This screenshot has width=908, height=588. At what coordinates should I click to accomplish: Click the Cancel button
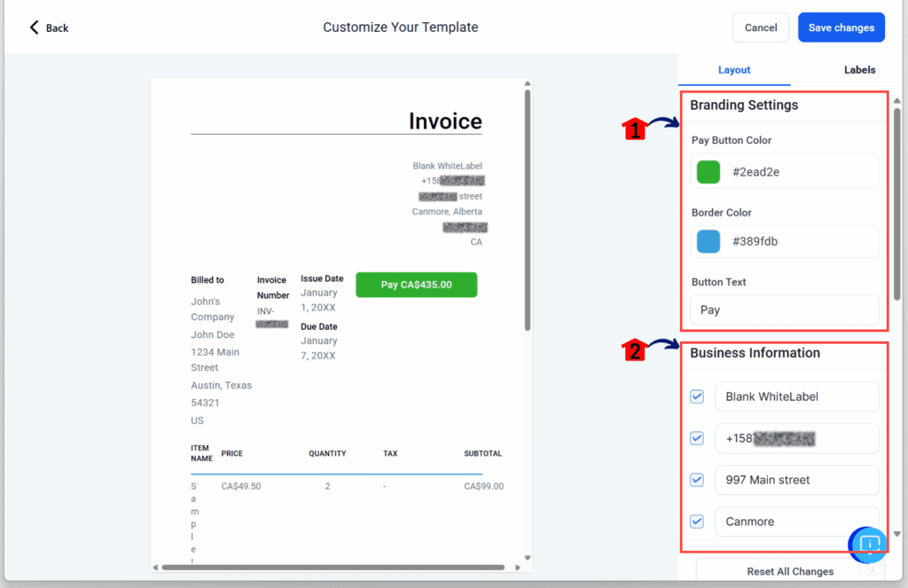coord(760,27)
